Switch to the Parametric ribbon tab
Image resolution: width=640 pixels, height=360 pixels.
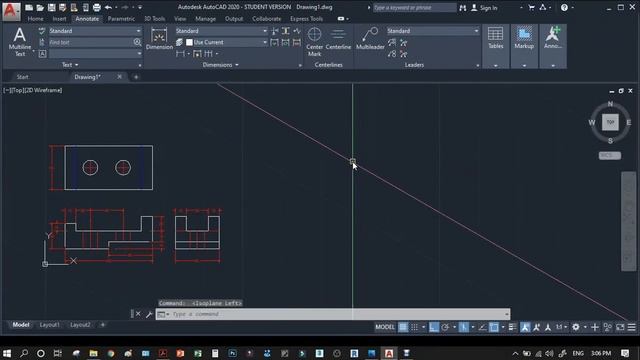pos(121,19)
